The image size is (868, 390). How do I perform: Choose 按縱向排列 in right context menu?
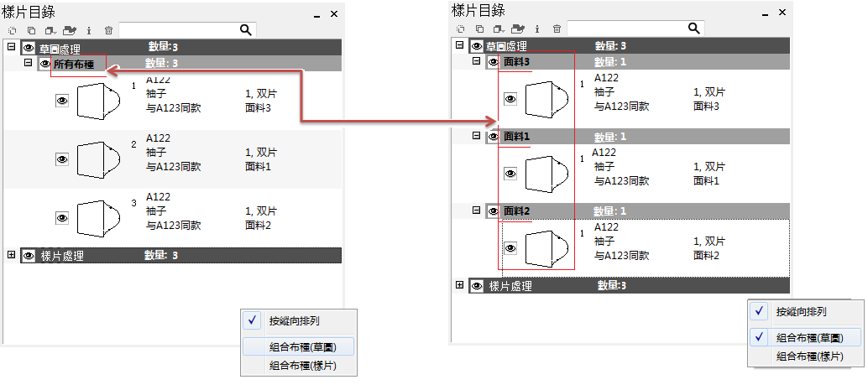tap(801, 311)
